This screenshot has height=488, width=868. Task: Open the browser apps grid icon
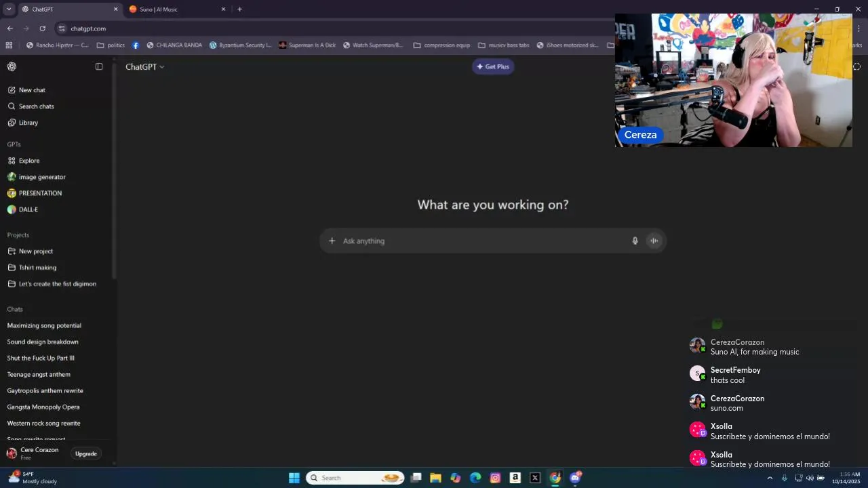[9, 45]
